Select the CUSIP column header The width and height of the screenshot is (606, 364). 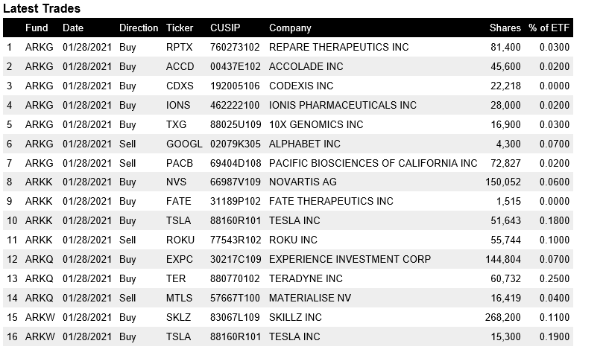(x=226, y=28)
